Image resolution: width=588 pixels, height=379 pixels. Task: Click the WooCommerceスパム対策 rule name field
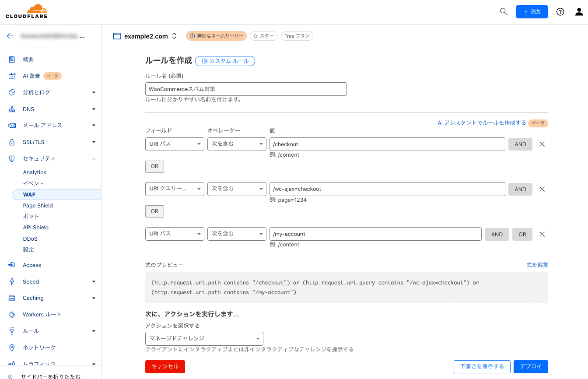coord(246,89)
